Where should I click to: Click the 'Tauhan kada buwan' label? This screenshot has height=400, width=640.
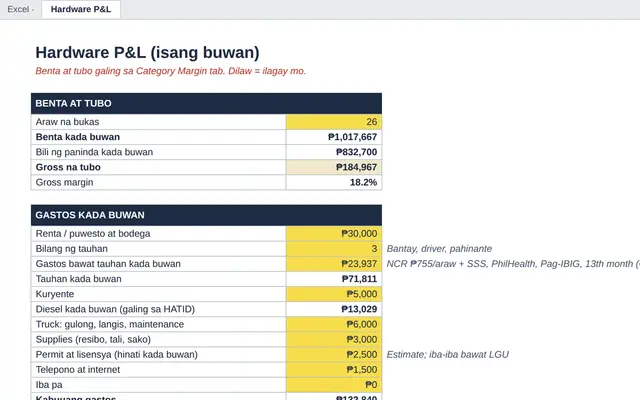click(x=78, y=279)
